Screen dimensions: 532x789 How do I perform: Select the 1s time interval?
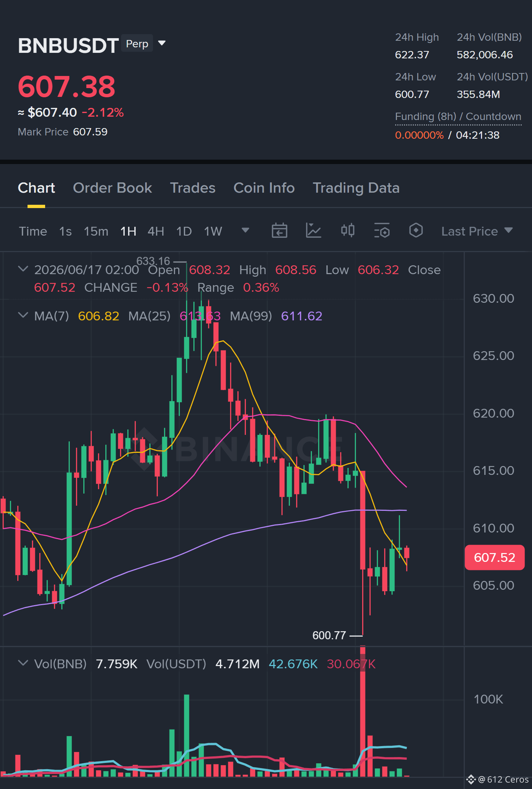click(x=65, y=232)
